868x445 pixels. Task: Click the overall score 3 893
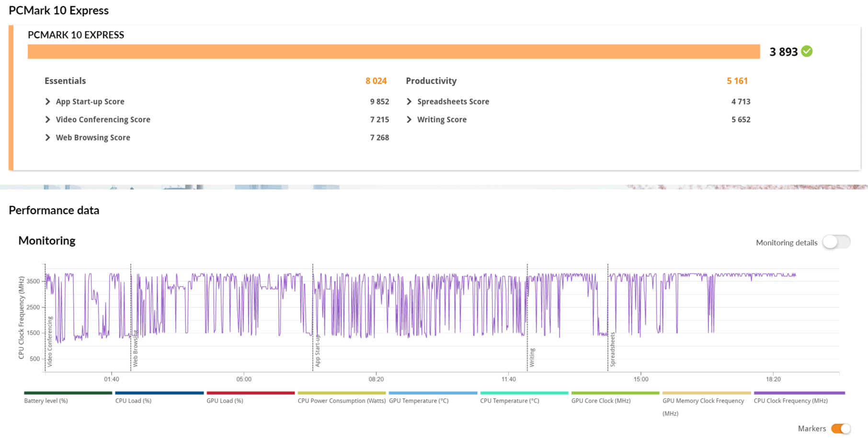784,52
